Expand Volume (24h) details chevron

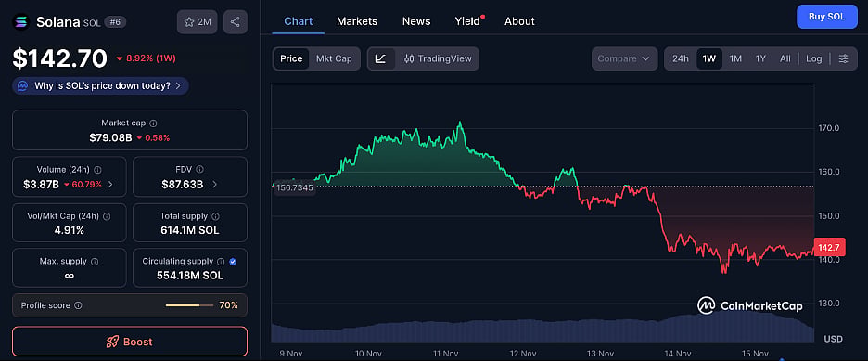(x=110, y=185)
